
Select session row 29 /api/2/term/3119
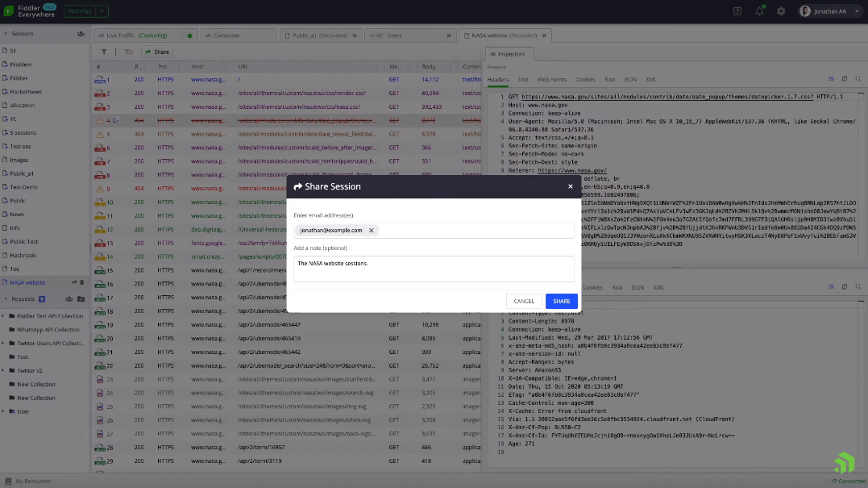pos(287,461)
